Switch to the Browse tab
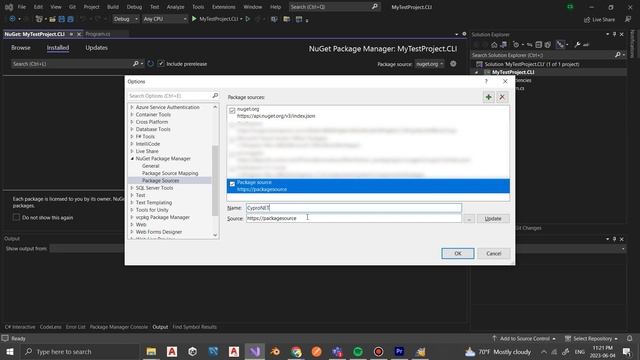The image size is (640, 360). (x=21, y=48)
